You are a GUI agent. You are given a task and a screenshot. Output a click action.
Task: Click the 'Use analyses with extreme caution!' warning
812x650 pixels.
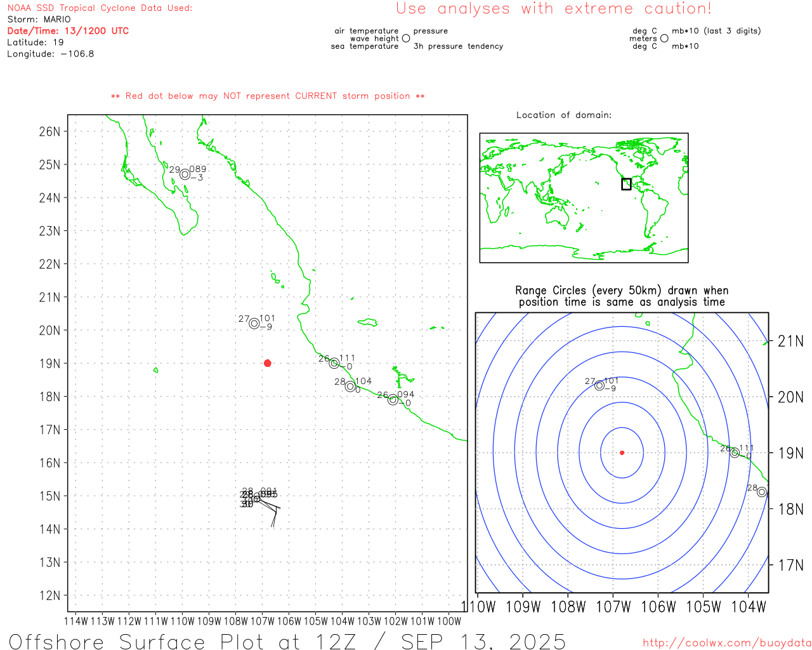(554, 8)
